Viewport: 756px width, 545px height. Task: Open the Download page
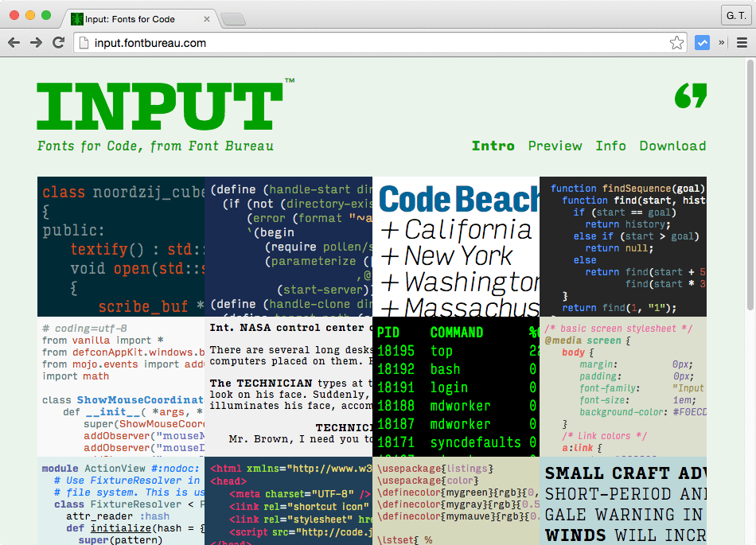click(672, 146)
